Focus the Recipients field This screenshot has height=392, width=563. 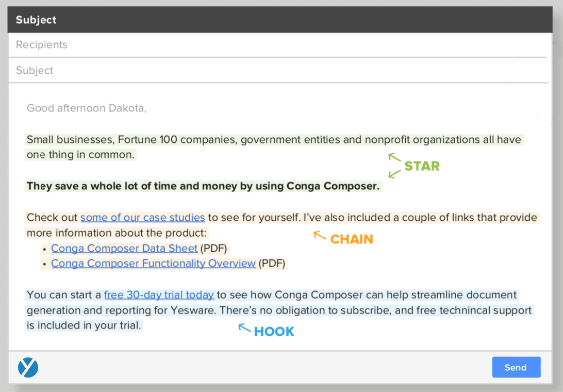278,45
